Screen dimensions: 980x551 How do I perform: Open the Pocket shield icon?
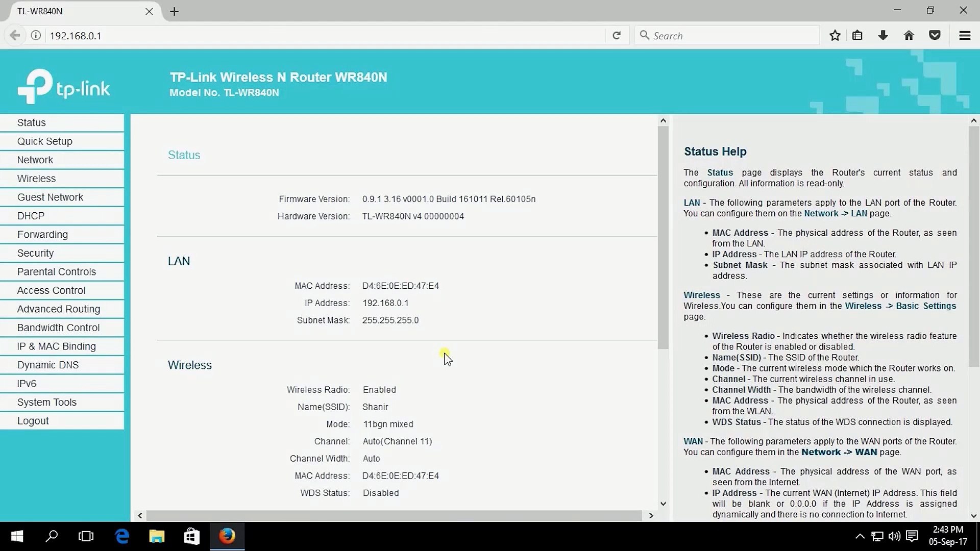[x=935, y=36]
